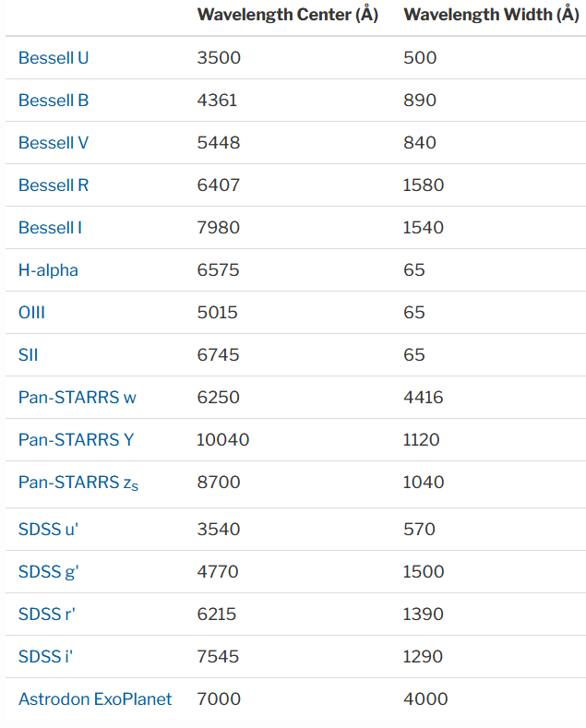
Task: Open the Pan-STARRS Y link
Action: (76, 440)
